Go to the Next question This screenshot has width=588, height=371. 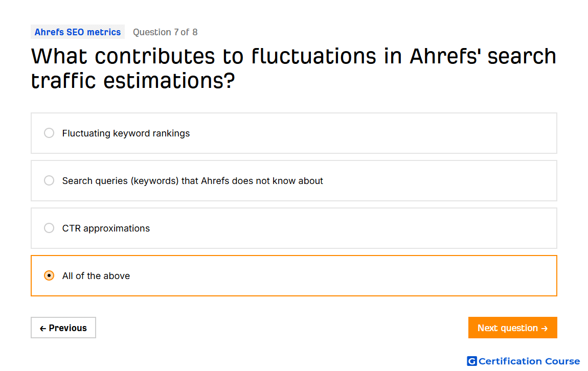[512, 328]
